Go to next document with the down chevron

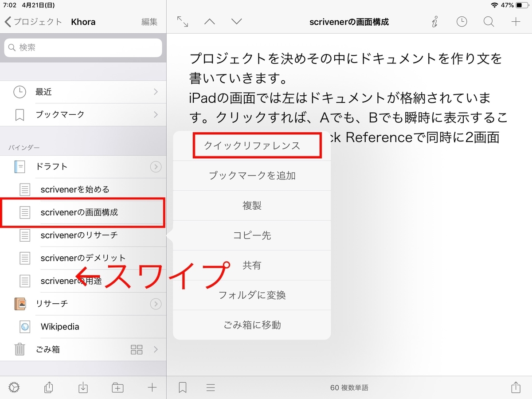pyautogui.click(x=236, y=21)
